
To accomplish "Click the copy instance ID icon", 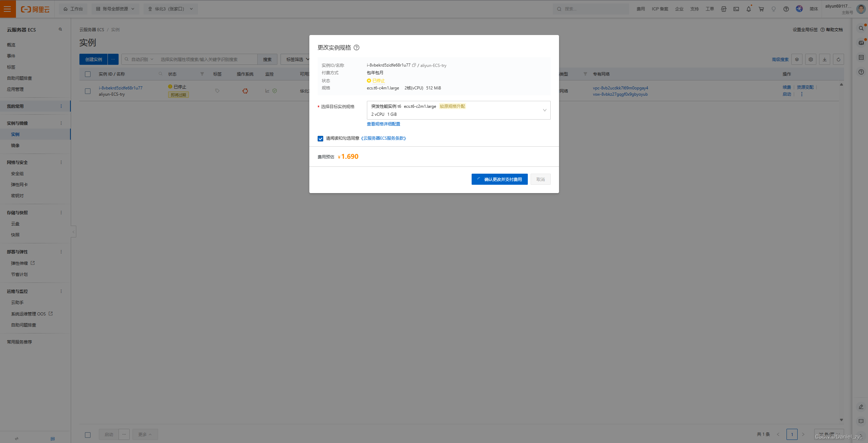I will [x=414, y=65].
